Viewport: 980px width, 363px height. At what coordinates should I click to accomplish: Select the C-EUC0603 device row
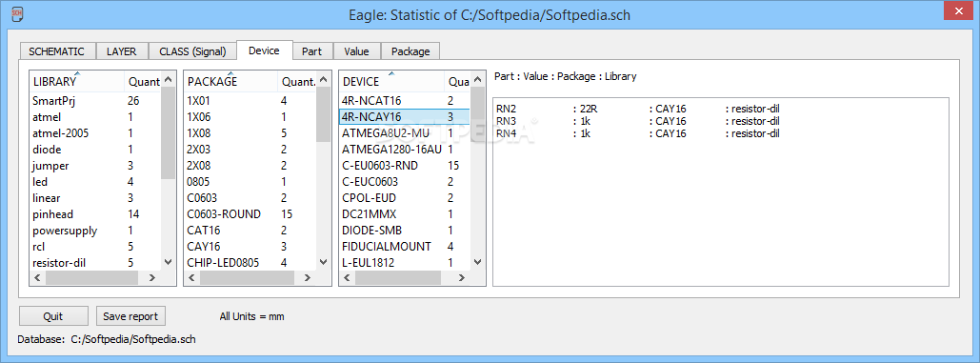(405, 182)
